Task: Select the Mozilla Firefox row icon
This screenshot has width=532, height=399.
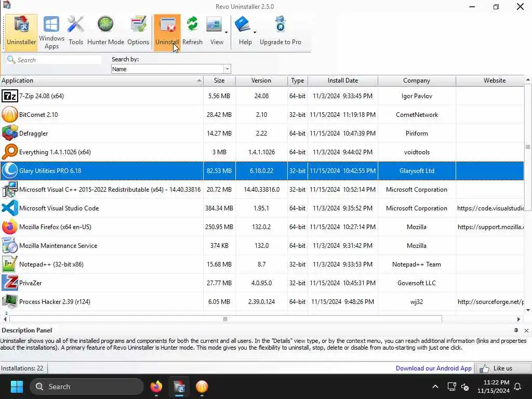Action: [9, 227]
